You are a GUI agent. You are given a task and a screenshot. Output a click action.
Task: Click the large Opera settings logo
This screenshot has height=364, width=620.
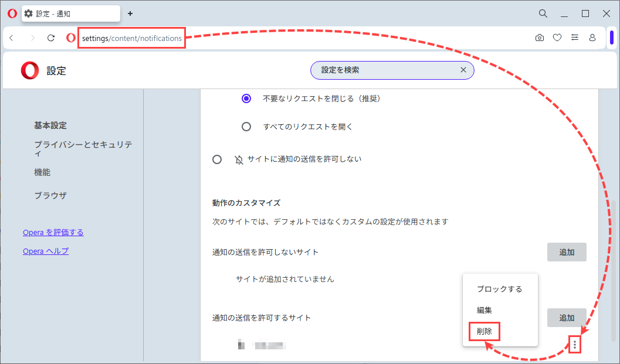(x=30, y=71)
